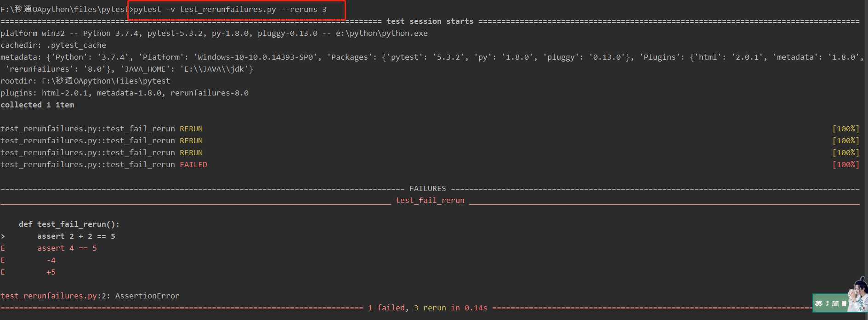Click the third RERUN status label

[x=191, y=152]
